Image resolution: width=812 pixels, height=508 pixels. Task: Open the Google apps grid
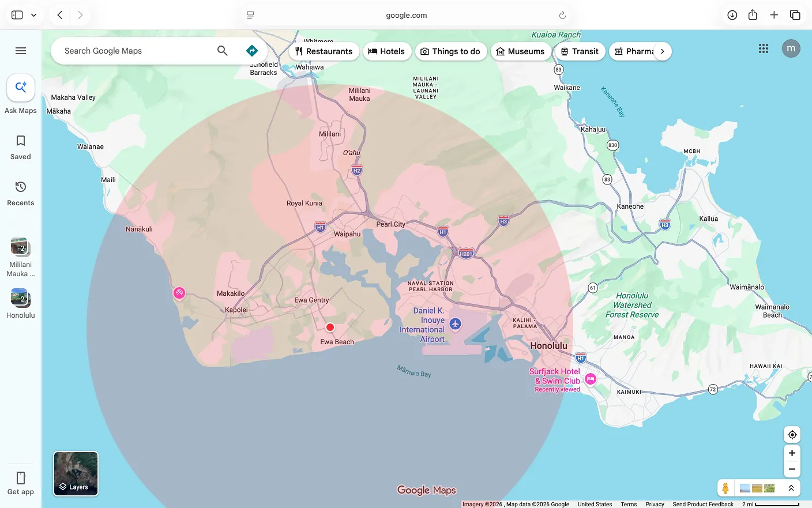[x=764, y=48]
